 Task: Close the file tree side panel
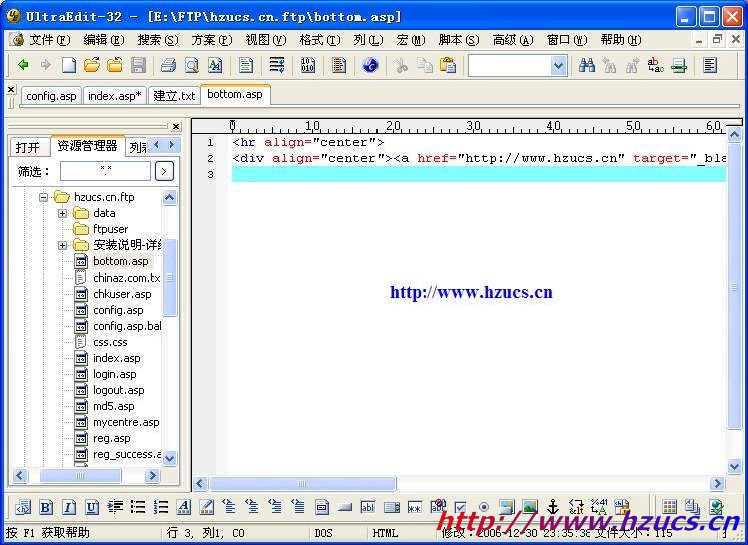[x=176, y=126]
